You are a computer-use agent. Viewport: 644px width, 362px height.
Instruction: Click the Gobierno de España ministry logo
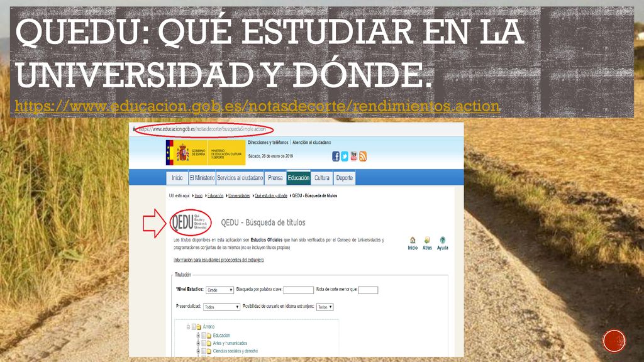point(206,153)
